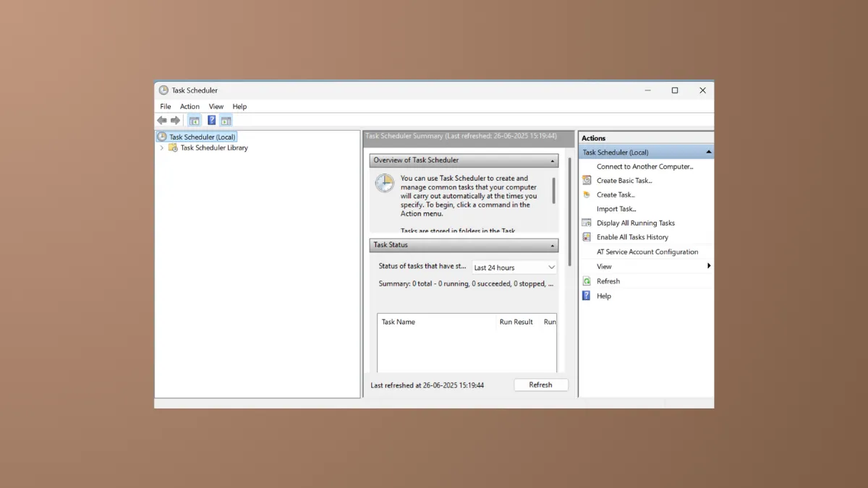Expand the Task Scheduler Library node
The height and width of the screenshot is (488, 868).
coord(162,147)
